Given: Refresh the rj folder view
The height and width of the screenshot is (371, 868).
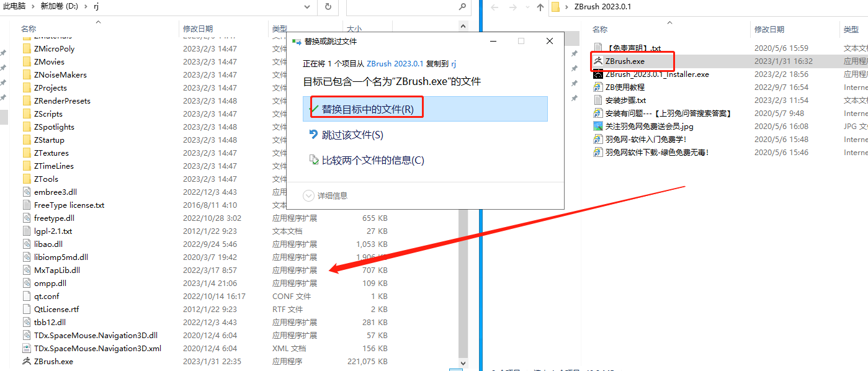Looking at the screenshot, I should (328, 7).
